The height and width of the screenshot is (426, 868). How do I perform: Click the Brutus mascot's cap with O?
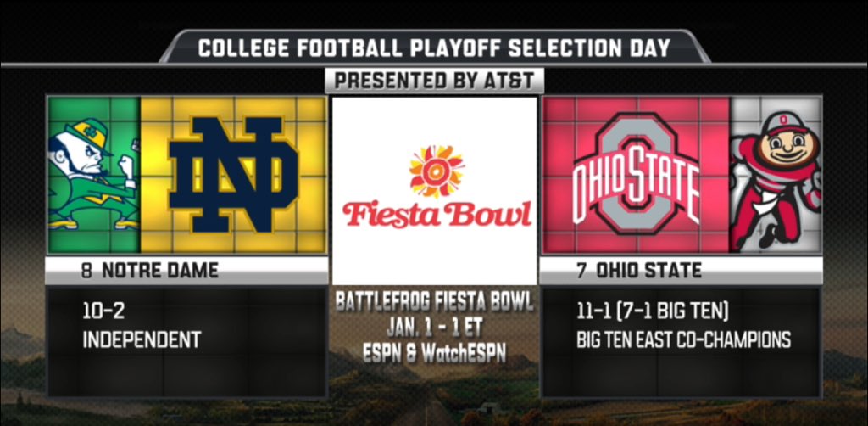pyautogui.click(x=784, y=126)
